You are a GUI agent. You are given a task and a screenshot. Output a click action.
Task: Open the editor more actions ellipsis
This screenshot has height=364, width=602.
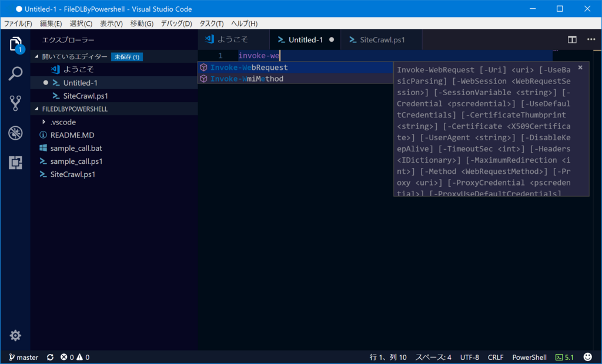[591, 39]
